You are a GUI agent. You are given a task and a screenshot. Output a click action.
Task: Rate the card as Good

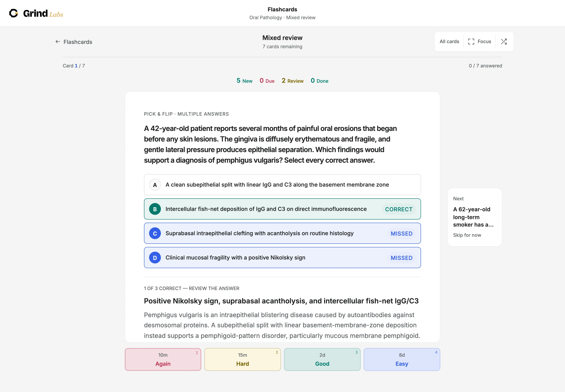tap(322, 359)
